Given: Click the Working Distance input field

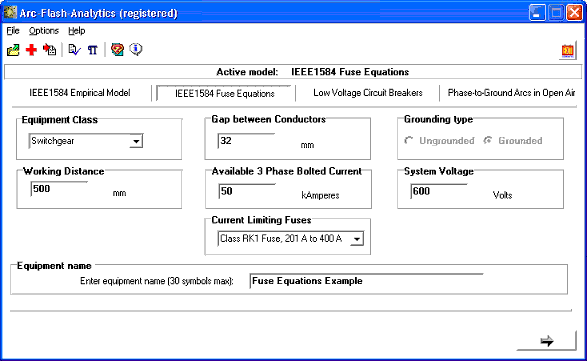Looking at the screenshot, I should [59, 189].
